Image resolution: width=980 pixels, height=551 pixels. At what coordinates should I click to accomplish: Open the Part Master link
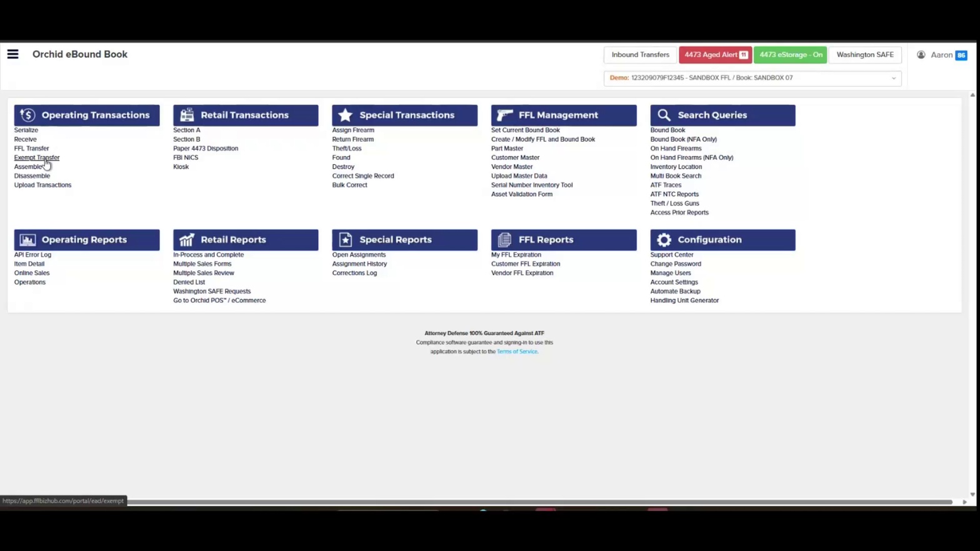coord(507,149)
